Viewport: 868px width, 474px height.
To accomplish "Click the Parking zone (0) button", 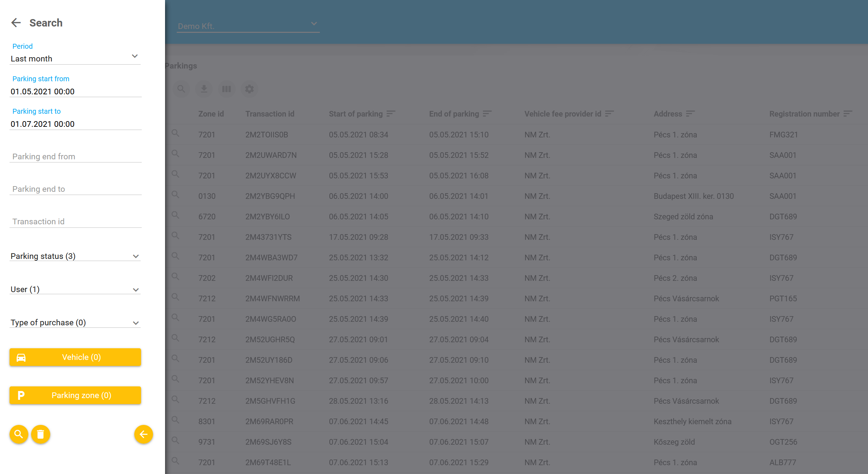I will 75,395.
